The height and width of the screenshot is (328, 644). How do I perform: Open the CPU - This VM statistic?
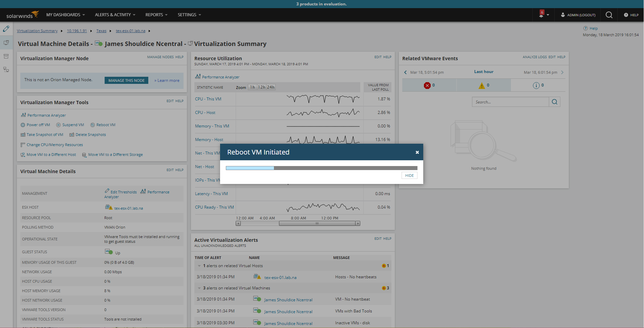tap(208, 99)
